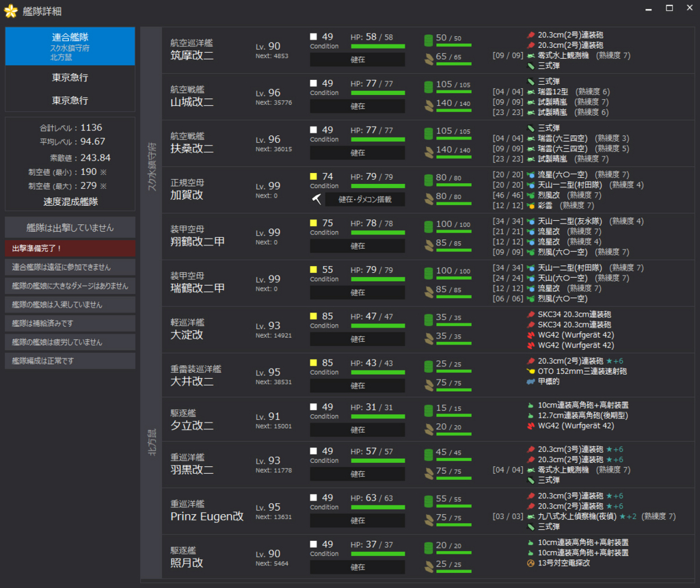Viewport: 700px width, 588px height.
Task: Click the damage control icon beside 健在・ダメコン搭載
Action: [317, 199]
